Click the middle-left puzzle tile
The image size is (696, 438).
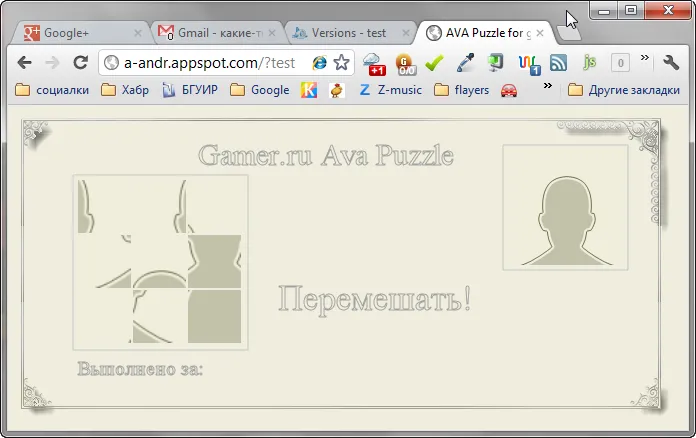coord(104,261)
